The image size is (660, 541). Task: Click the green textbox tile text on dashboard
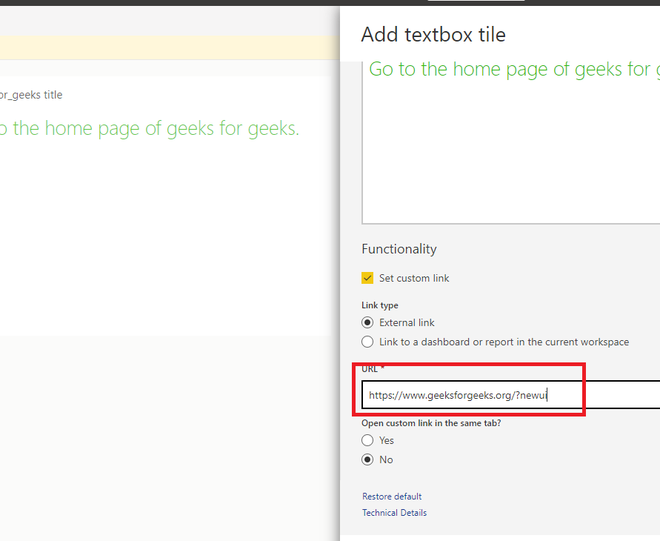(x=150, y=129)
